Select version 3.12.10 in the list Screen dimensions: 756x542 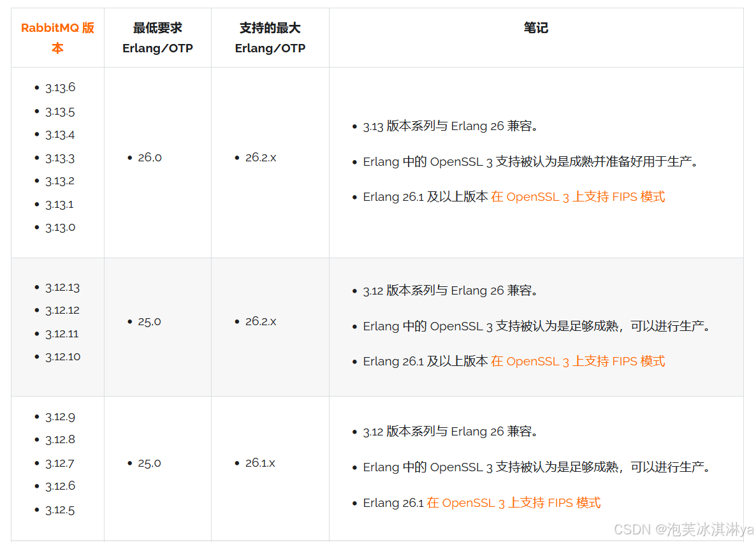tap(63, 357)
